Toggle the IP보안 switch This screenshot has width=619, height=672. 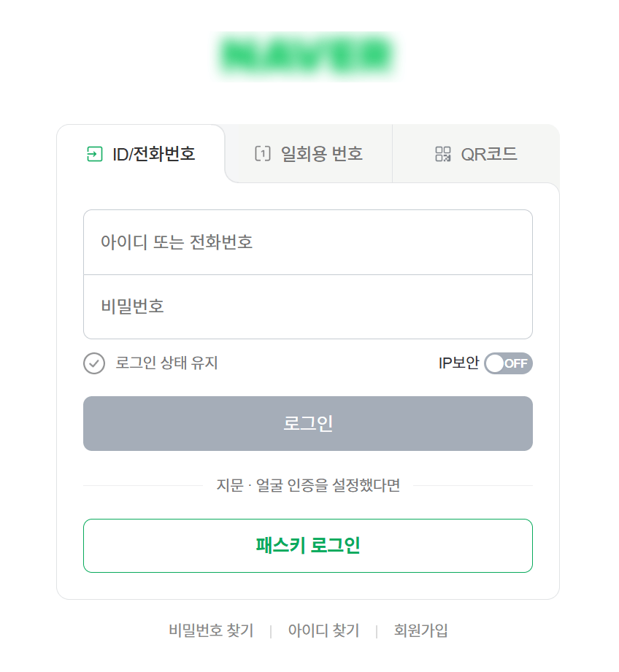508,363
